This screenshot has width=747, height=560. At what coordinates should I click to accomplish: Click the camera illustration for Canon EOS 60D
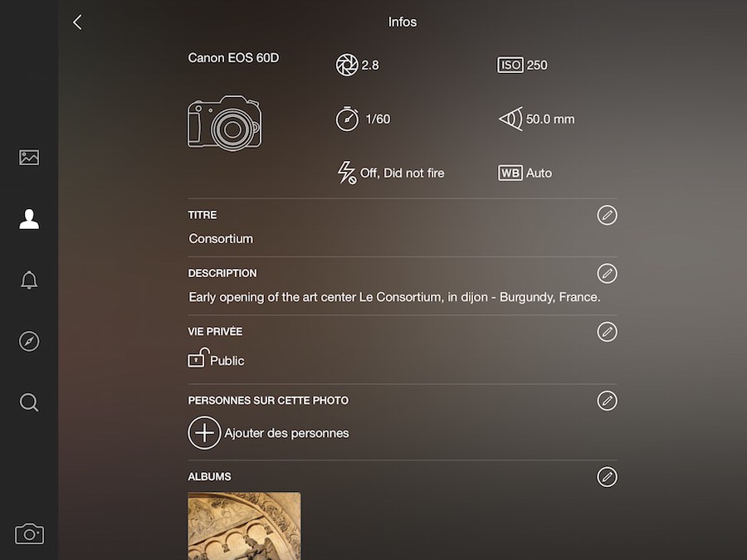[x=224, y=123]
